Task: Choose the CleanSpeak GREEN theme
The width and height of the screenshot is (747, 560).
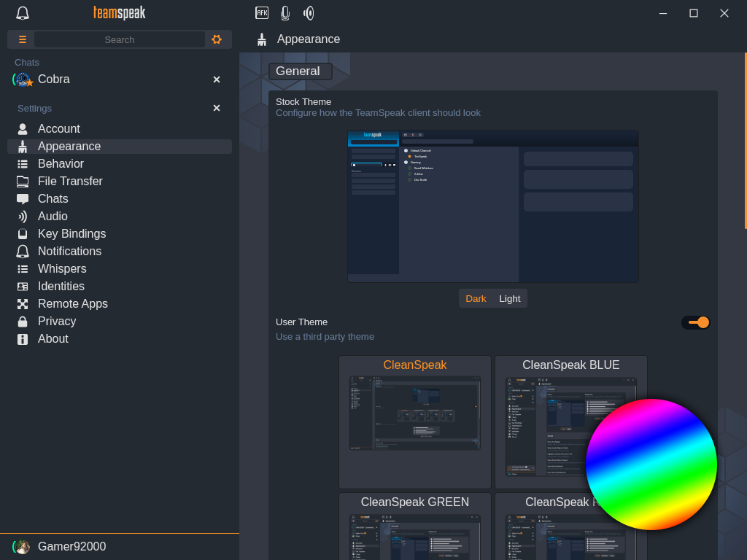Action: tap(414, 526)
